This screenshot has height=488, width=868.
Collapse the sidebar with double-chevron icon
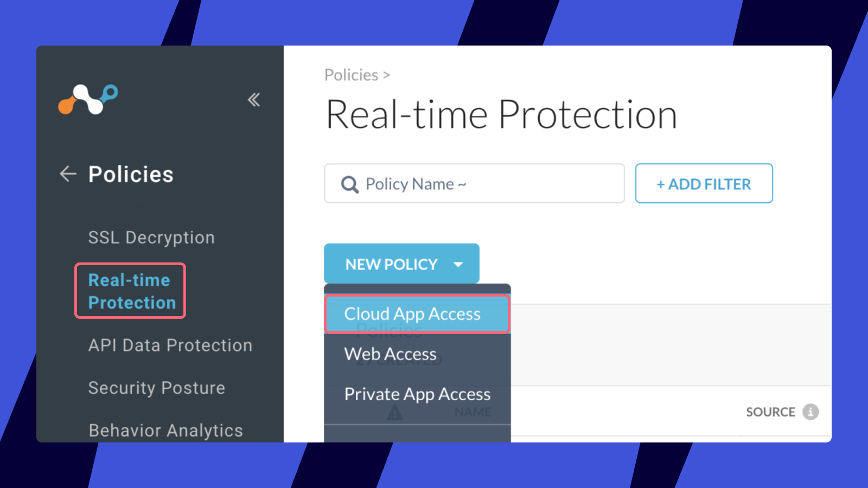tap(254, 100)
